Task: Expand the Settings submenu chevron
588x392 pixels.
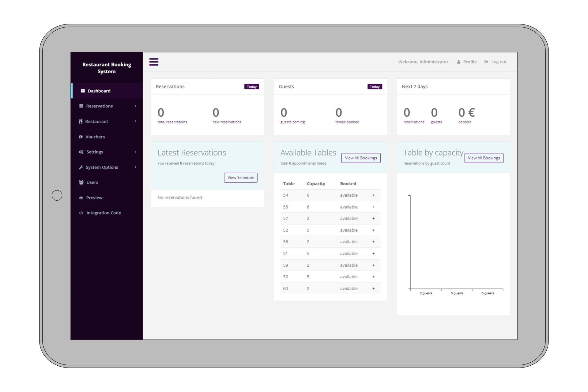Action: click(136, 152)
